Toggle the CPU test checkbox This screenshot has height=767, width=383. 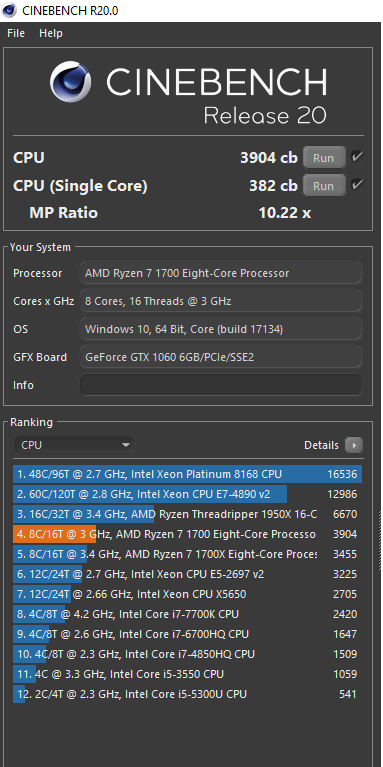[x=357, y=157]
